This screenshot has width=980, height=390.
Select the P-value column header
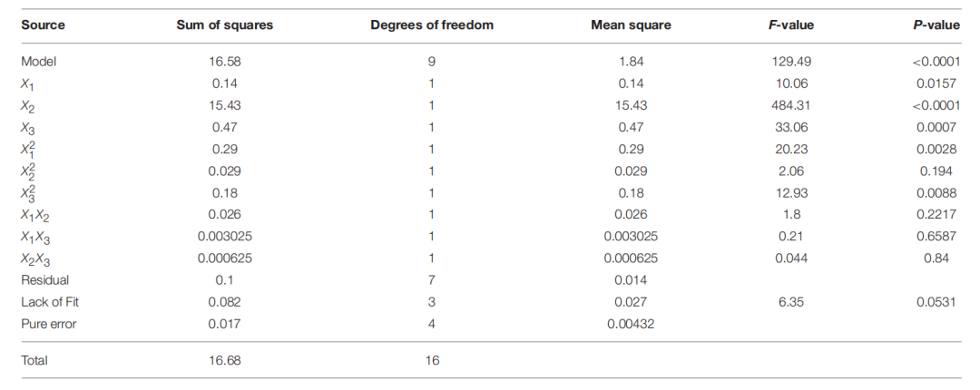click(936, 25)
